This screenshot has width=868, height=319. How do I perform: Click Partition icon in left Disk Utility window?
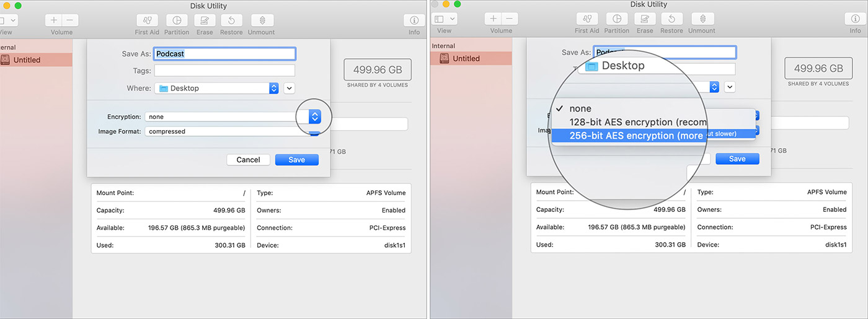[x=177, y=20]
